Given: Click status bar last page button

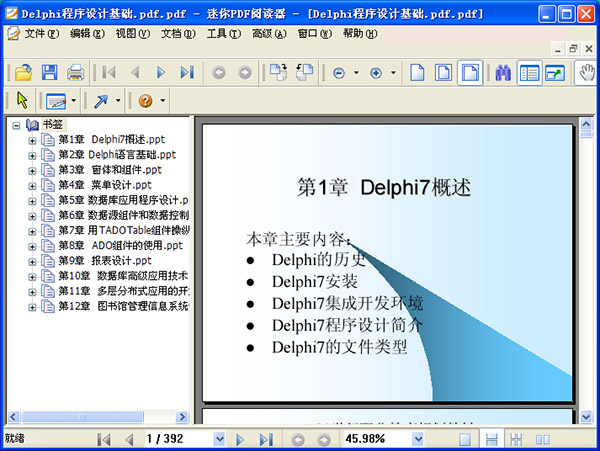Looking at the screenshot, I should (266, 439).
